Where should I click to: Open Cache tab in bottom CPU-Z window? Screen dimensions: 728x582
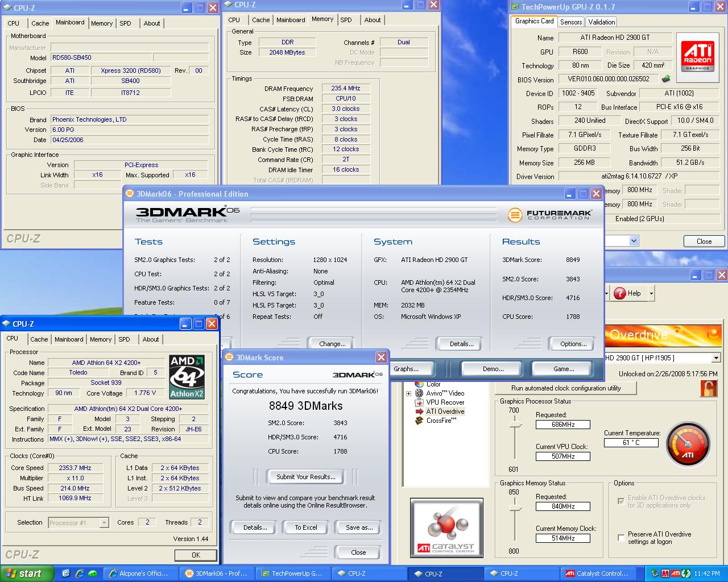coord(39,339)
